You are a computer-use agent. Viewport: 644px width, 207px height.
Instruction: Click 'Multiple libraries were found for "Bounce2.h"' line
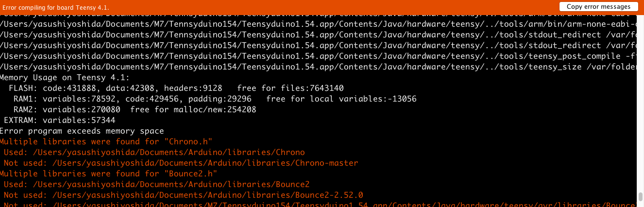pyautogui.click(x=109, y=174)
